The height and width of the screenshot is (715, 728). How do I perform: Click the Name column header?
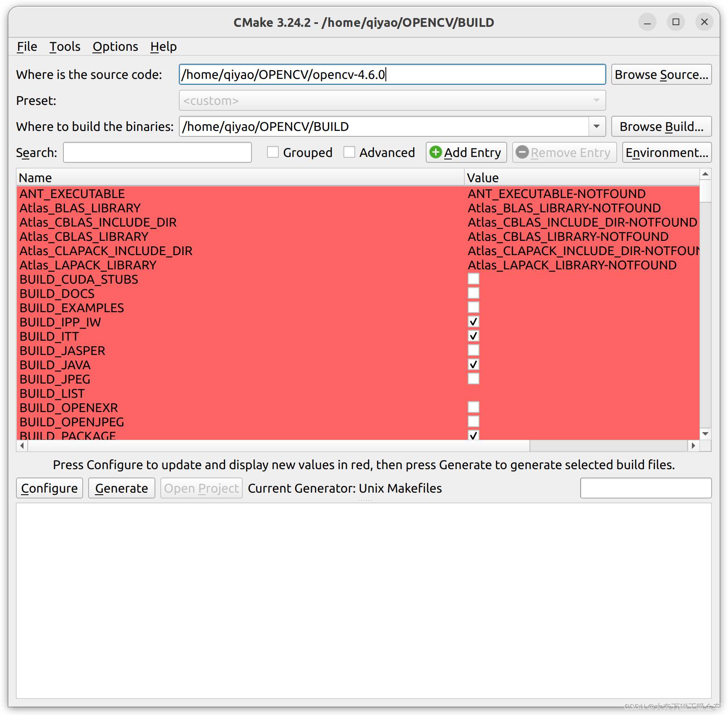point(241,177)
